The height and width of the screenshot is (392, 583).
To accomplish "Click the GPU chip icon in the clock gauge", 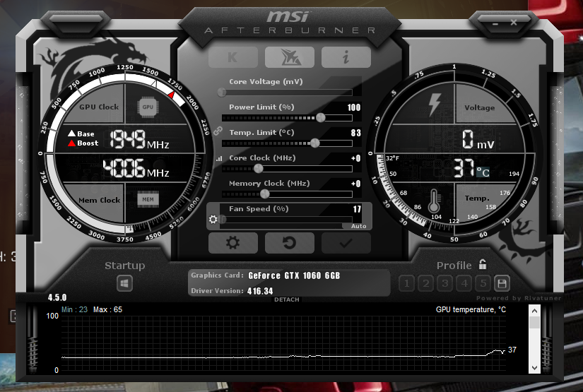I will tap(148, 107).
